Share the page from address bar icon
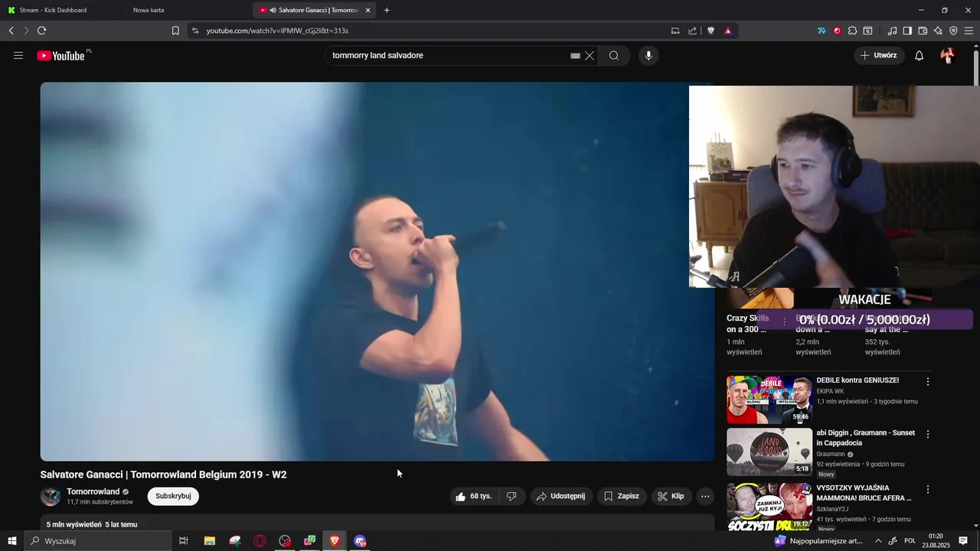Image resolution: width=980 pixels, height=551 pixels. [693, 31]
